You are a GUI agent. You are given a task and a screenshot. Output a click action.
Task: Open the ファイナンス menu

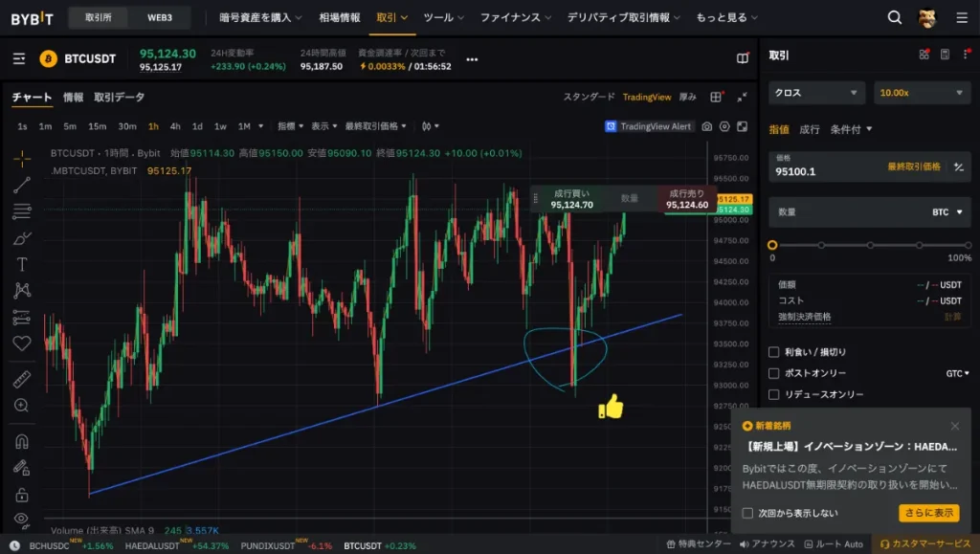click(x=516, y=17)
